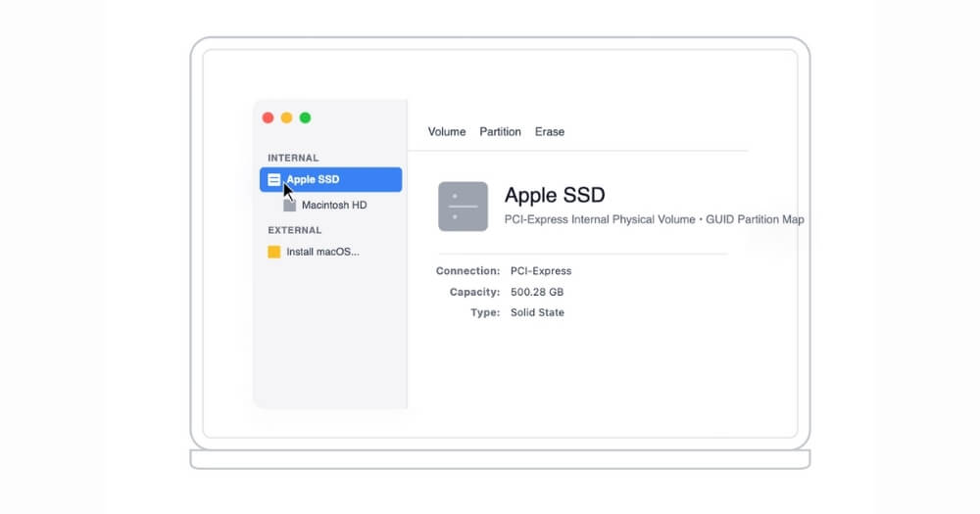Click the Apple SSD drive icon in sidebar
980x514 pixels.
click(x=274, y=180)
